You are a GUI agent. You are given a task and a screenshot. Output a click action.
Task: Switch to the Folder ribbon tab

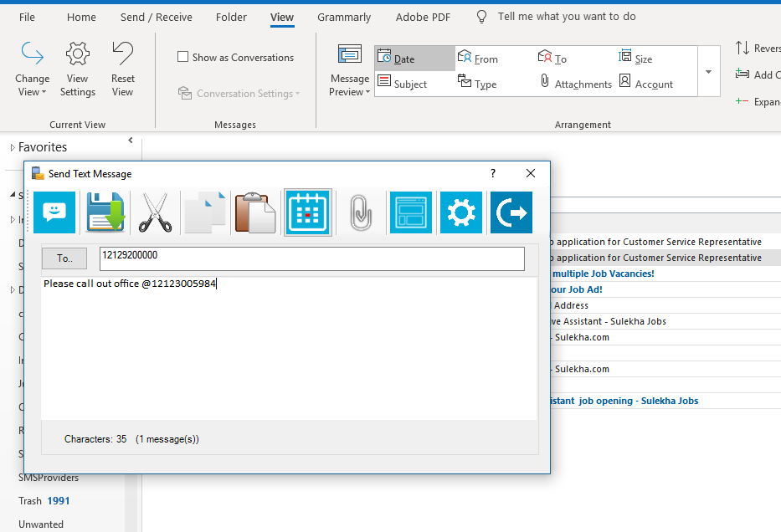click(x=231, y=17)
